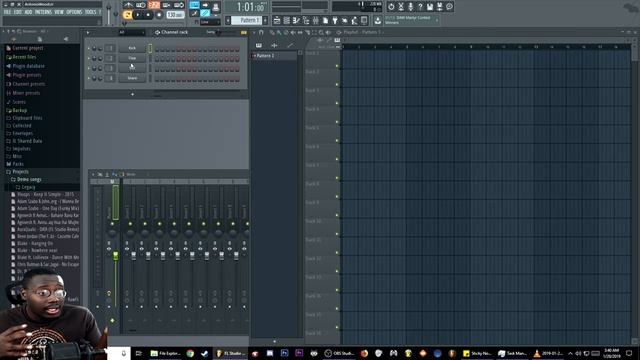Open the OPTIONS menu
Viewport: 640px width, 360px height.
[74, 12]
